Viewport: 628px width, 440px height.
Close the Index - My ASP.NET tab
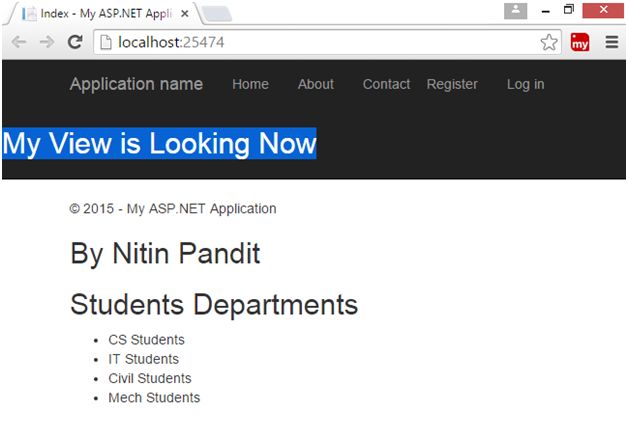[185, 14]
